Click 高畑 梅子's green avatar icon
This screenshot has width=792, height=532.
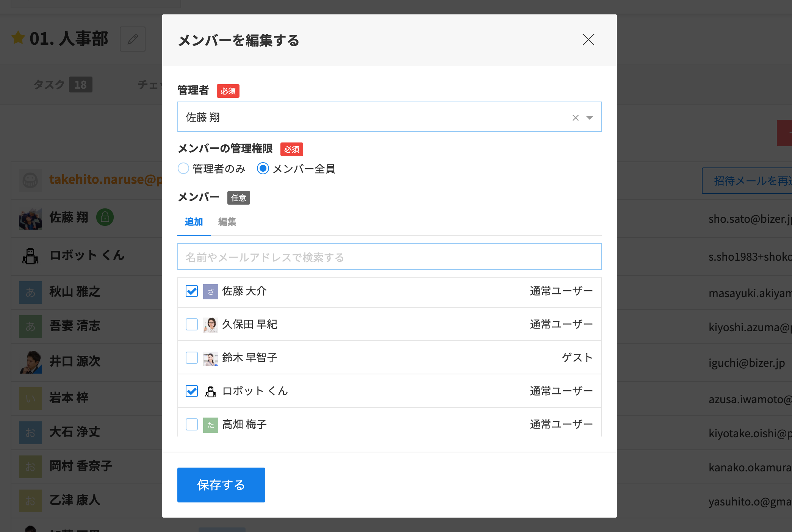pos(211,425)
